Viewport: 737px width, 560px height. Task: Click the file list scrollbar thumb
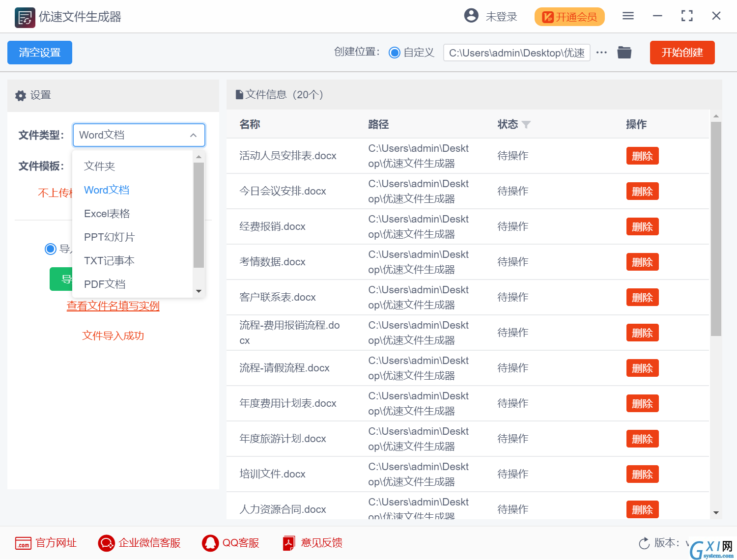pyautogui.click(x=716, y=228)
